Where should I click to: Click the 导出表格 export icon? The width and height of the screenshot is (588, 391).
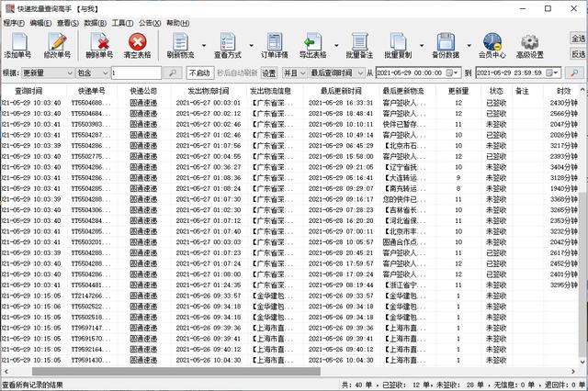(312, 45)
